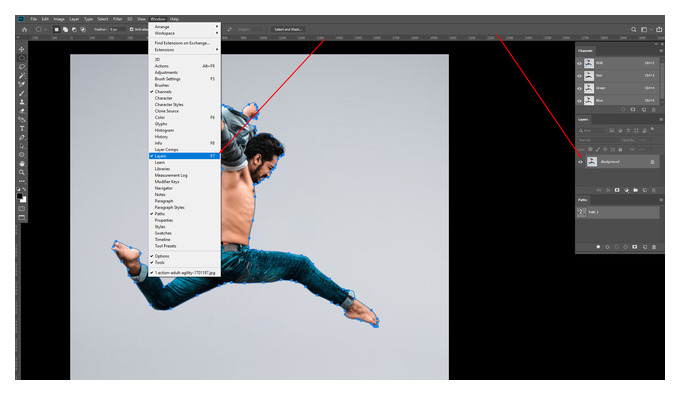Click the Background layer lock icon
680x395 pixels.
(652, 162)
